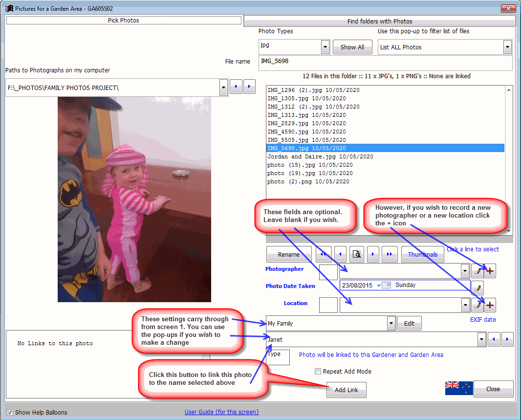Select IMG_1313.jpg in the file list
The image size is (521, 420).
[386, 115]
